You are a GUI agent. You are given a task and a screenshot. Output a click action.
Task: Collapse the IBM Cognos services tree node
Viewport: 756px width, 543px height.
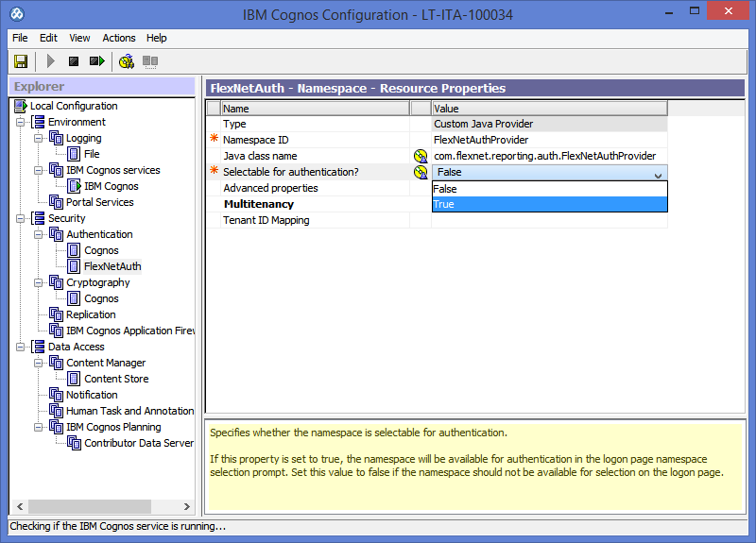(38, 171)
